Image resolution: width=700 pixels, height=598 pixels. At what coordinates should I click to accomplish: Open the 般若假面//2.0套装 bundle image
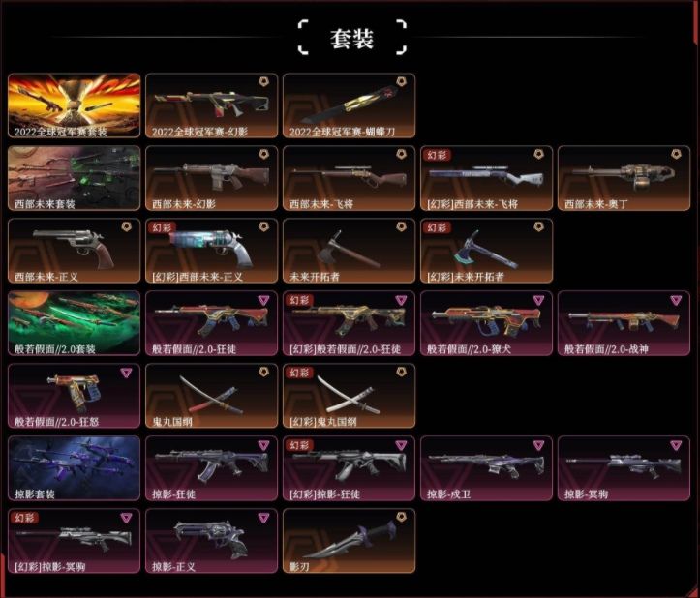click(x=75, y=323)
